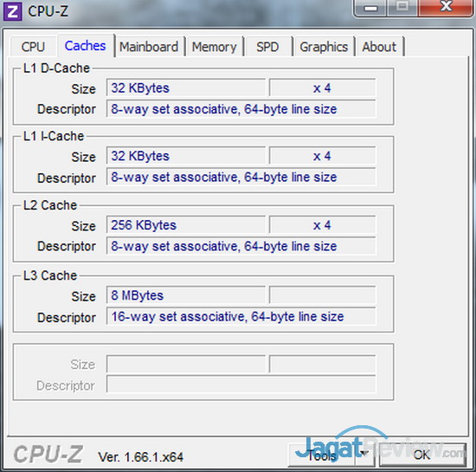Minimize the CPU-Z window
This screenshot has width=476, height=472.
370,8
